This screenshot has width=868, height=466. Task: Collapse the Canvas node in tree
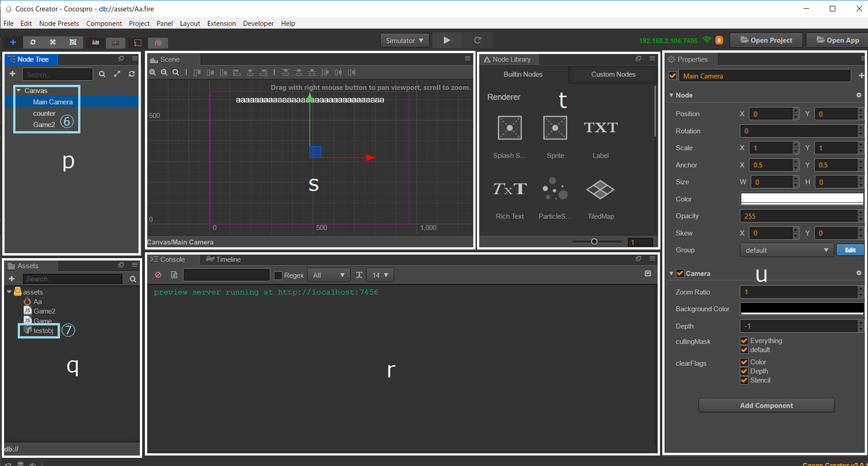[19, 91]
